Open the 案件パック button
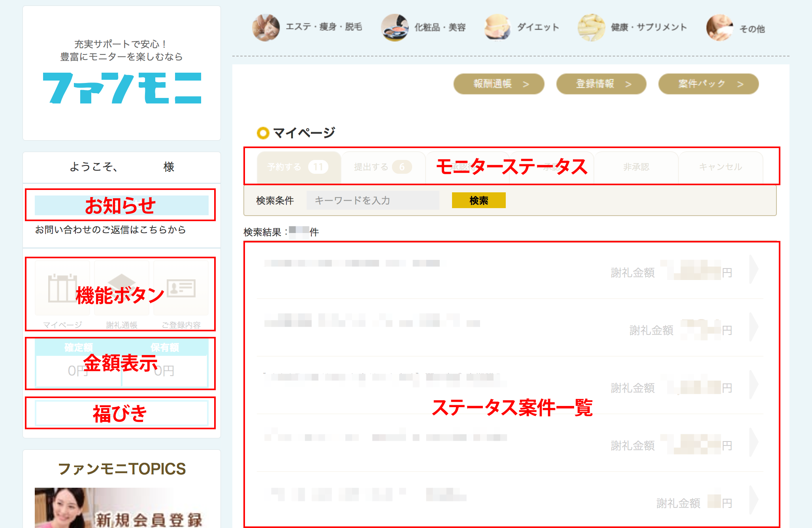The height and width of the screenshot is (528, 812). (x=708, y=84)
